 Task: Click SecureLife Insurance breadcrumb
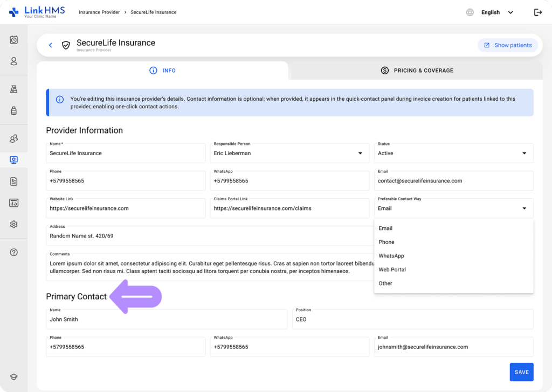click(x=154, y=12)
